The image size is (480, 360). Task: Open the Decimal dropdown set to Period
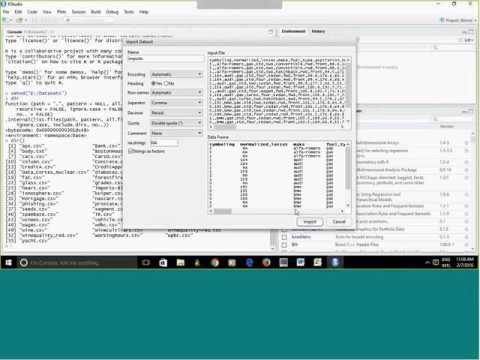[x=176, y=113]
